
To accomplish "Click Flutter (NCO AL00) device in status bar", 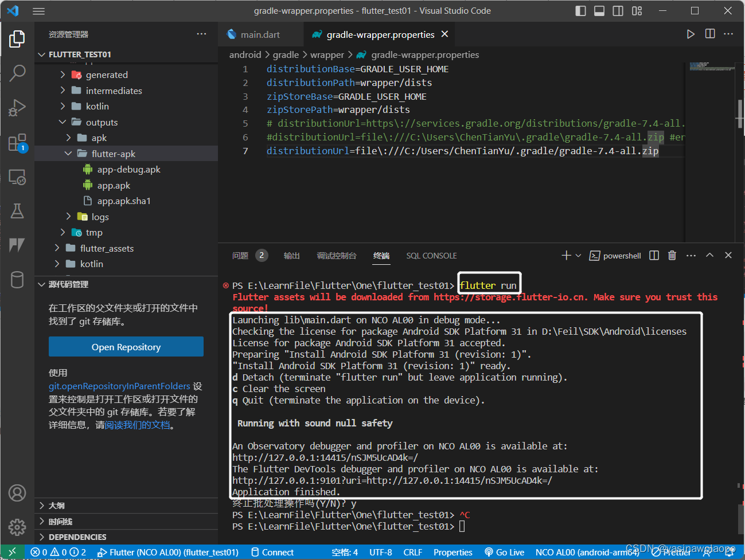I will point(169,552).
